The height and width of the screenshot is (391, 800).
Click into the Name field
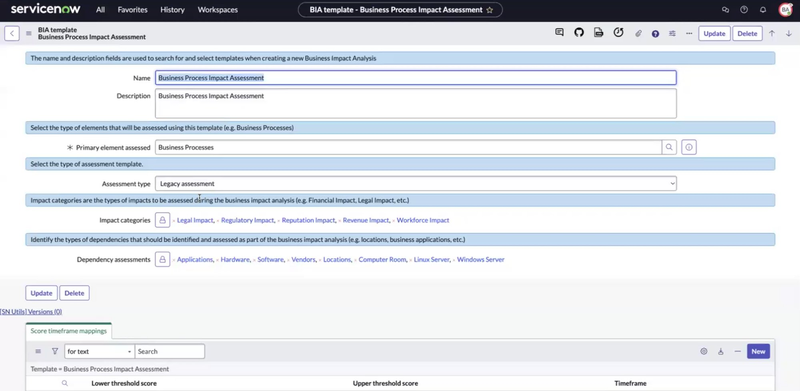click(x=416, y=78)
